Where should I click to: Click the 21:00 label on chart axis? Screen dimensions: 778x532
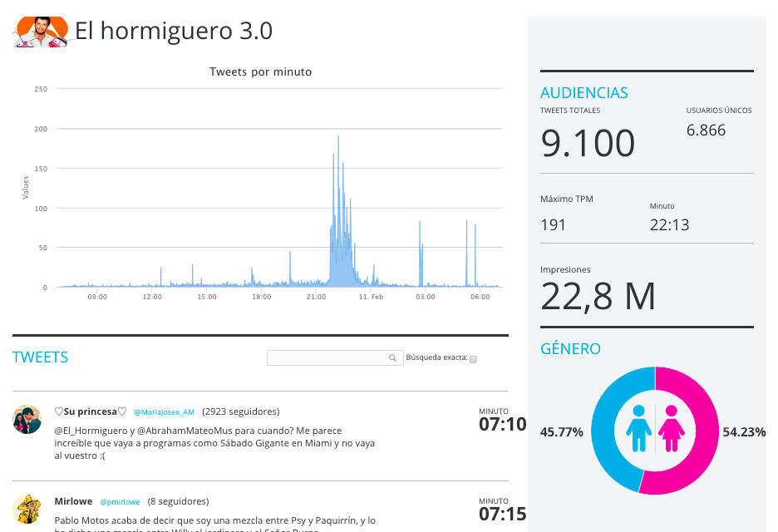click(x=316, y=297)
